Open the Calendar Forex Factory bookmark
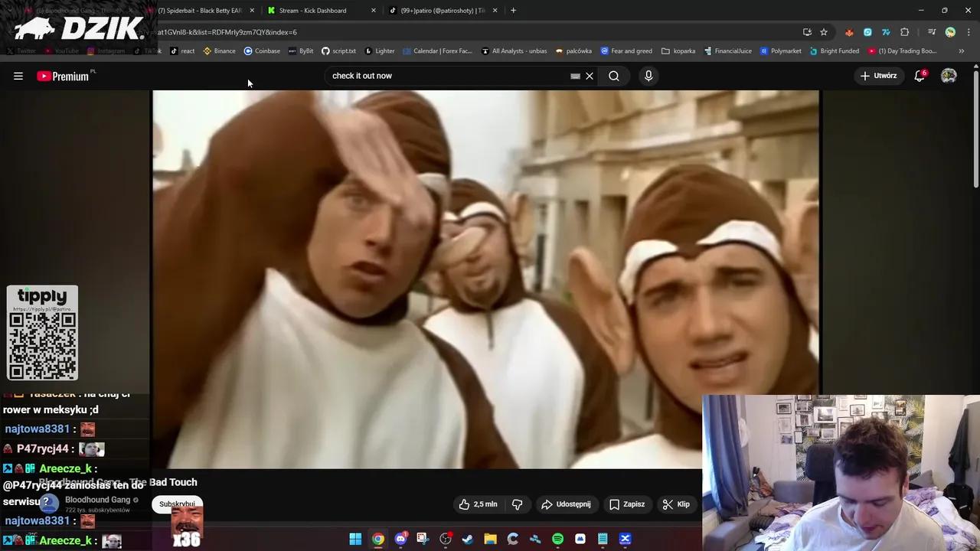The height and width of the screenshot is (551, 980). 437,51
